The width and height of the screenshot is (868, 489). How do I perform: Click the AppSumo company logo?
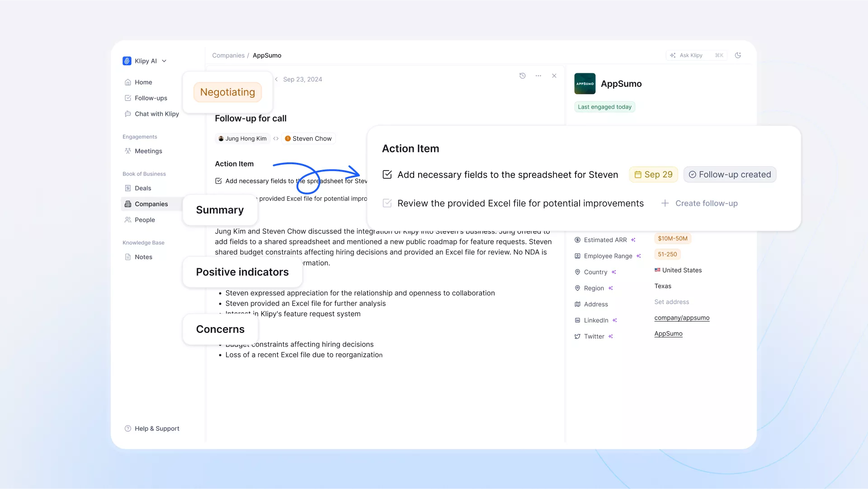pyautogui.click(x=585, y=84)
